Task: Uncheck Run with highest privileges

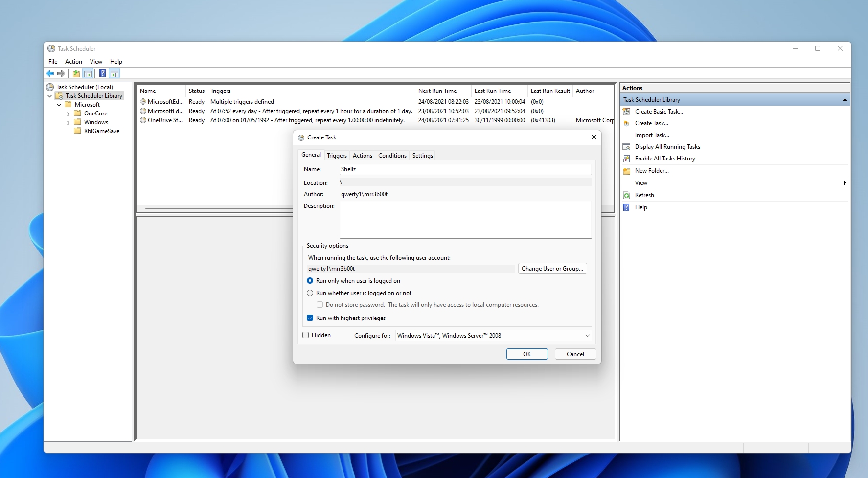Action: 310,318
